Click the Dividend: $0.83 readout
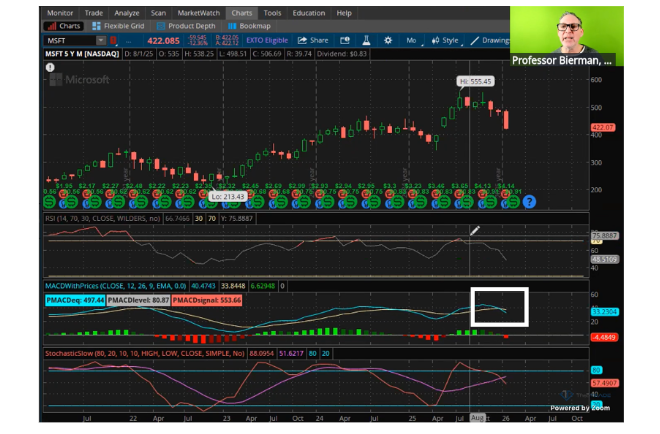Image resolution: width=660 pixels, height=434 pixels. (x=341, y=54)
